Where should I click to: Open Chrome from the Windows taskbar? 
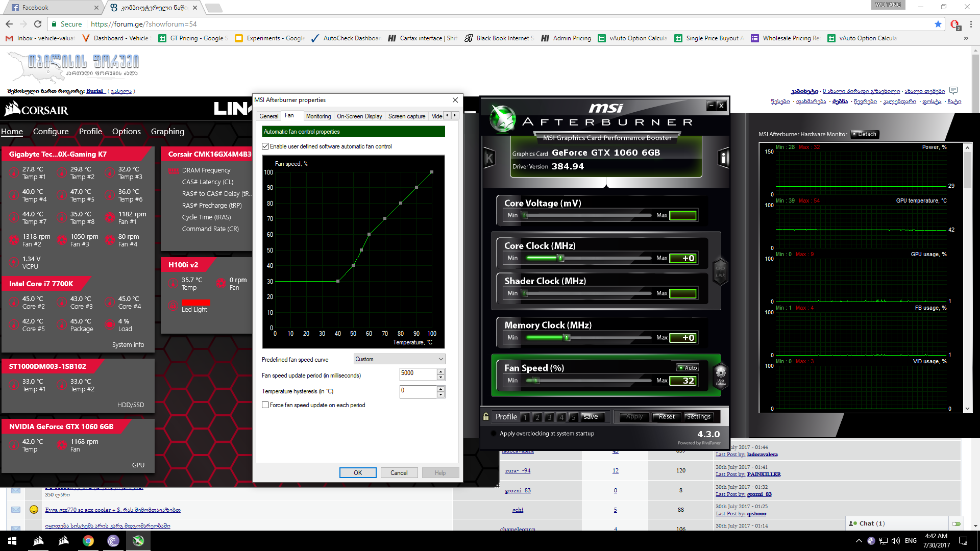(x=88, y=541)
